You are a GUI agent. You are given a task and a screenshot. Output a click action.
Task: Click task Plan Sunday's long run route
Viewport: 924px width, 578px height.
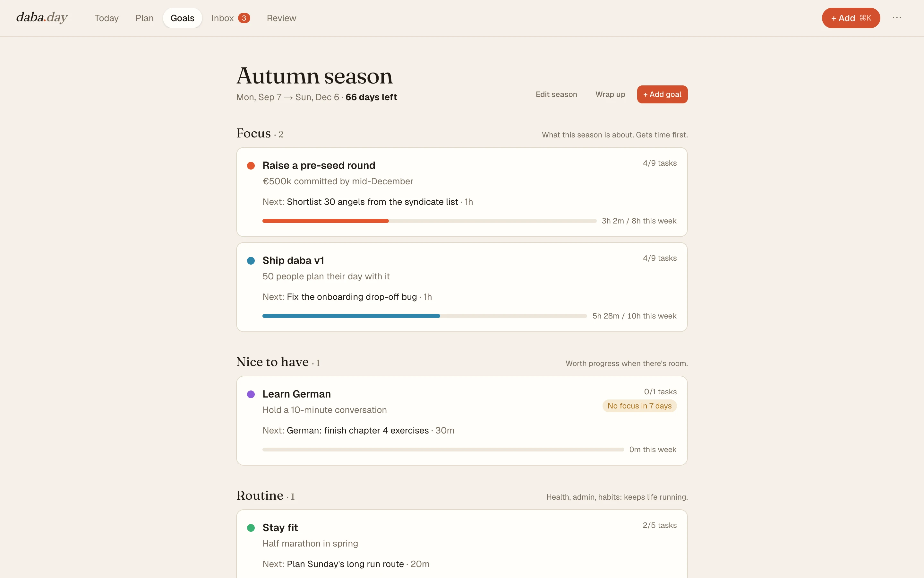click(345, 564)
